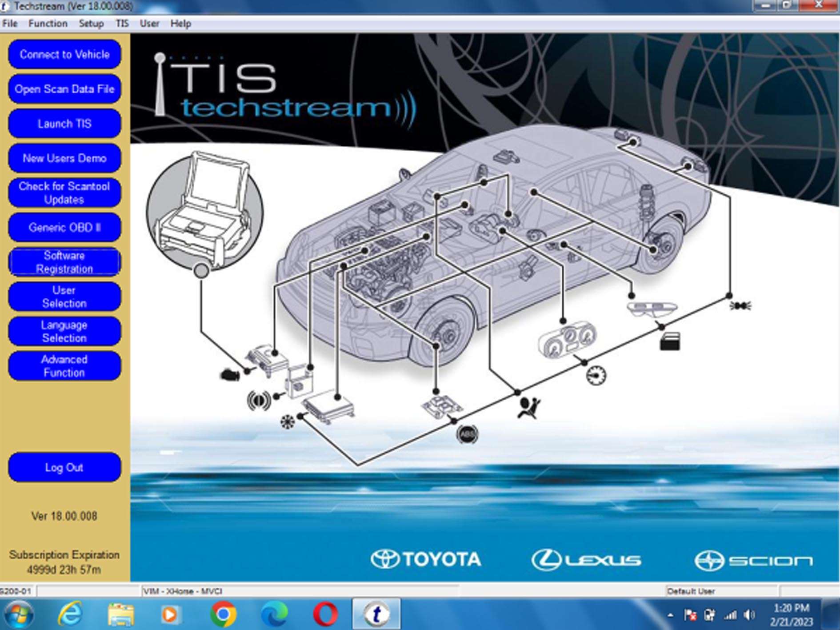Click the ABS brake icon
Viewport: 840px width, 630px height.
click(467, 434)
